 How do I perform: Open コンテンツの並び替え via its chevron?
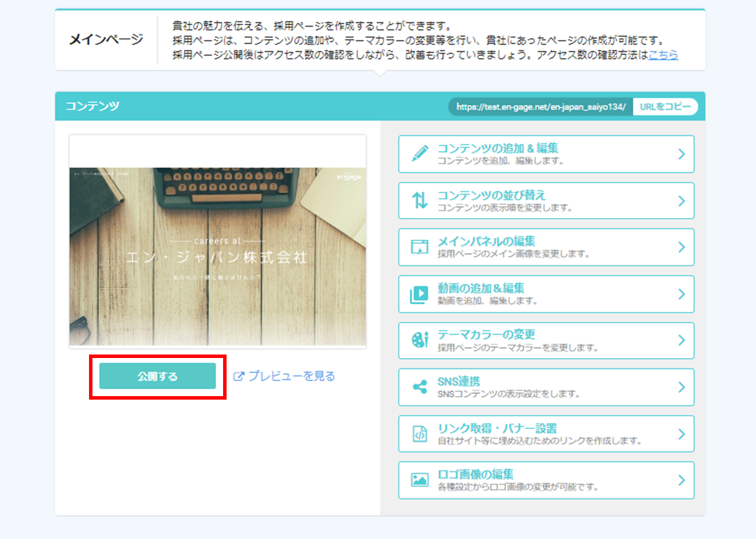click(x=681, y=201)
